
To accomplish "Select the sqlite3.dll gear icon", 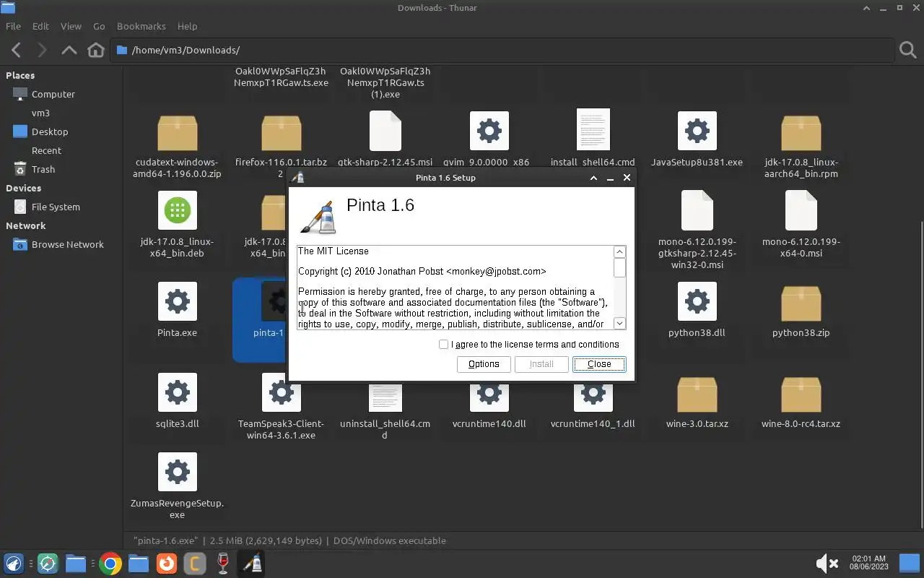I will [178, 392].
